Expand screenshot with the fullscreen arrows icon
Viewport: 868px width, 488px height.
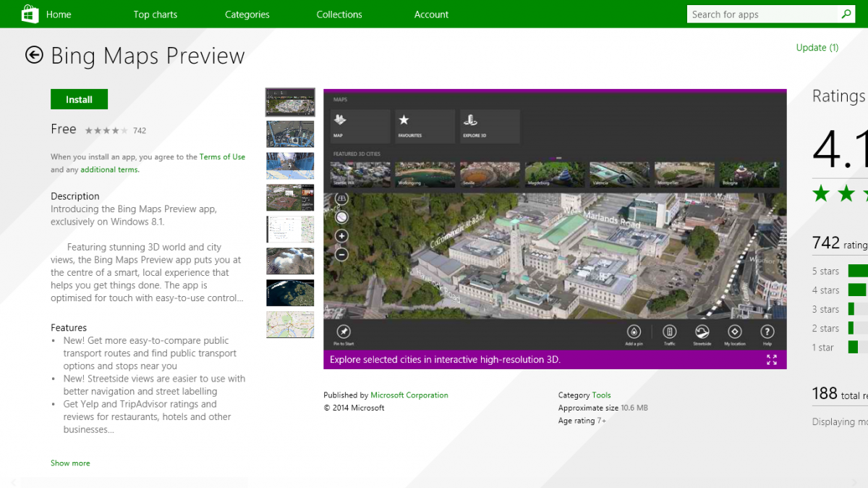(x=772, y=360)
